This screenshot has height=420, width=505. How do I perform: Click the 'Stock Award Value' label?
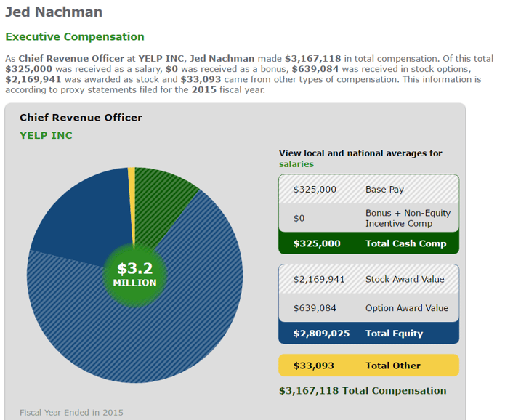point(405,279)
